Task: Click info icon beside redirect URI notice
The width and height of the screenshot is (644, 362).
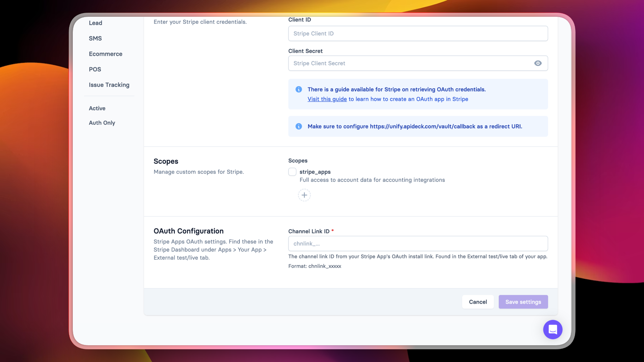Action: coord(299,126)
